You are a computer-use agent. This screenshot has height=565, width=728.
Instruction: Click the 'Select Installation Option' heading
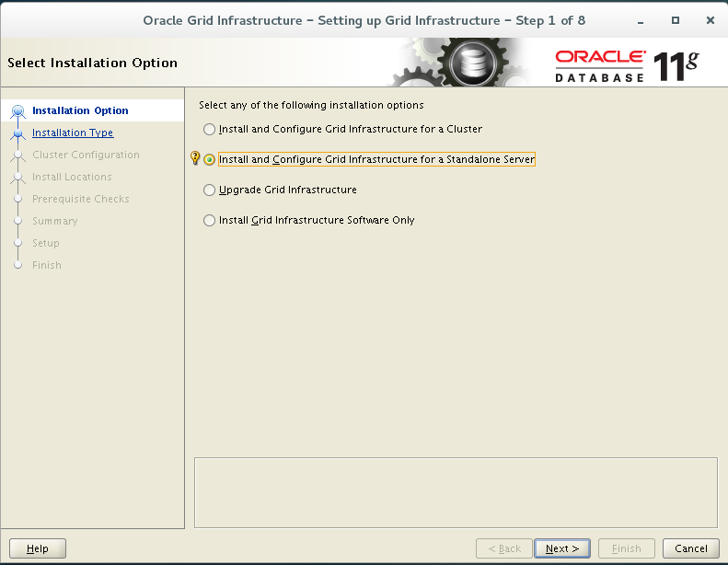pos(92,63)
